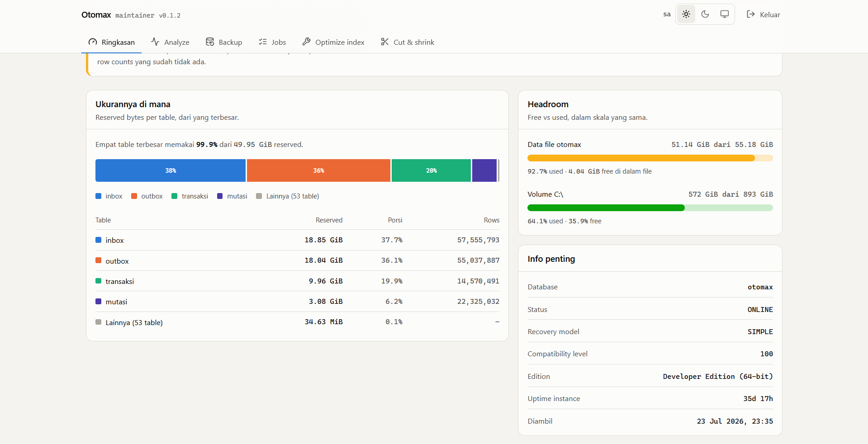Click the inbox legend swatch

pyautogui.click(x=98, y=196)
